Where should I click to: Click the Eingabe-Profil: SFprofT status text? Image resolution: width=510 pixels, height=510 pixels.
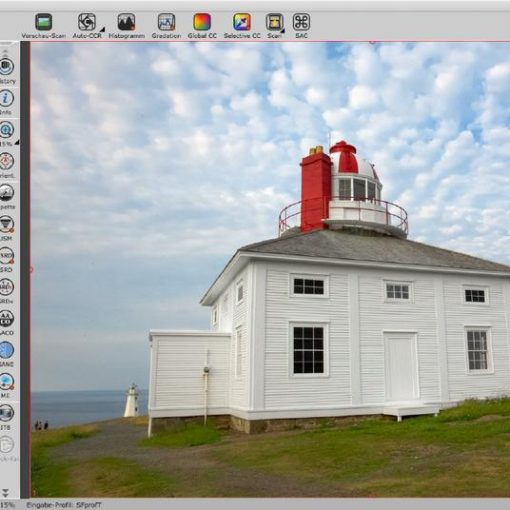pos(64,505)
